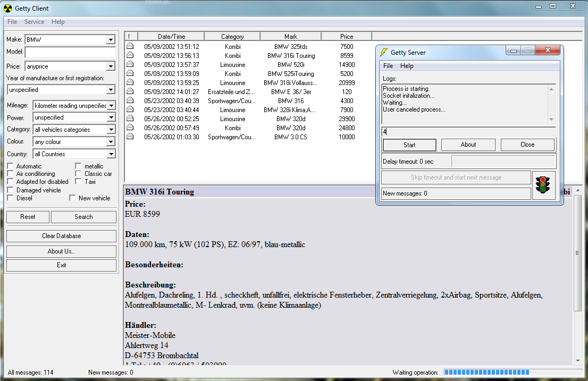Image resolution: width=588 pixels, height=381 pixels.
Task: Click the Getty Client radiation title icon
Action: click(8, 9)
